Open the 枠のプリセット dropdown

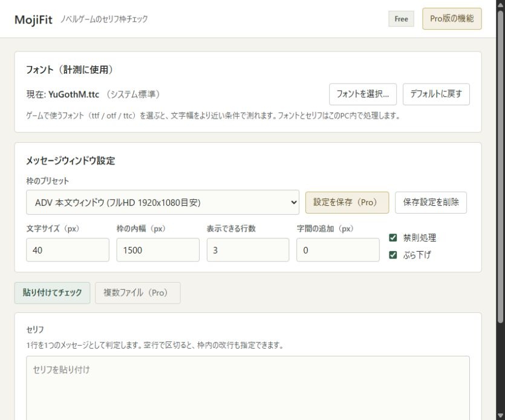pyautogui.click(x=163, y=202)
